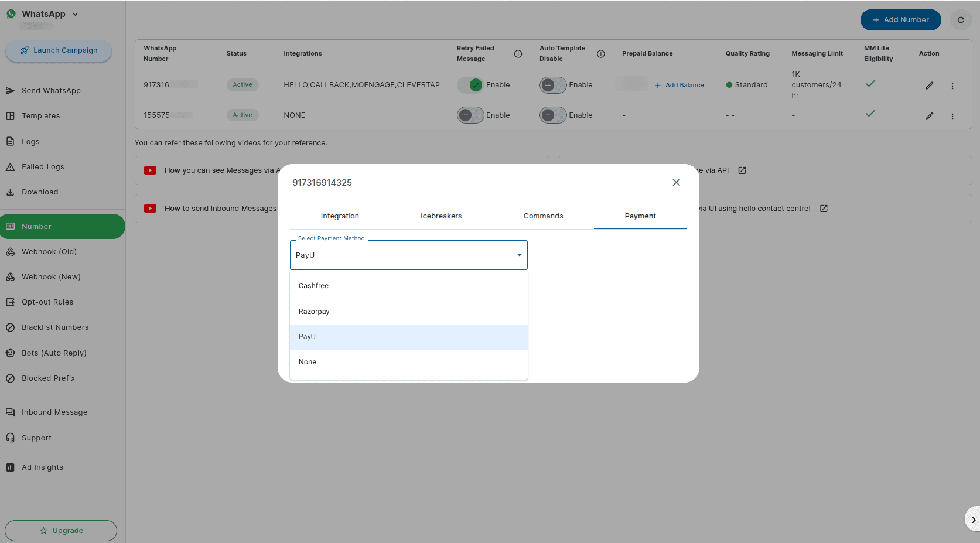Click 1K customers/24 hr messaging limit
Viewport: 980px width, 543px height.
click(x=817, y=85)
